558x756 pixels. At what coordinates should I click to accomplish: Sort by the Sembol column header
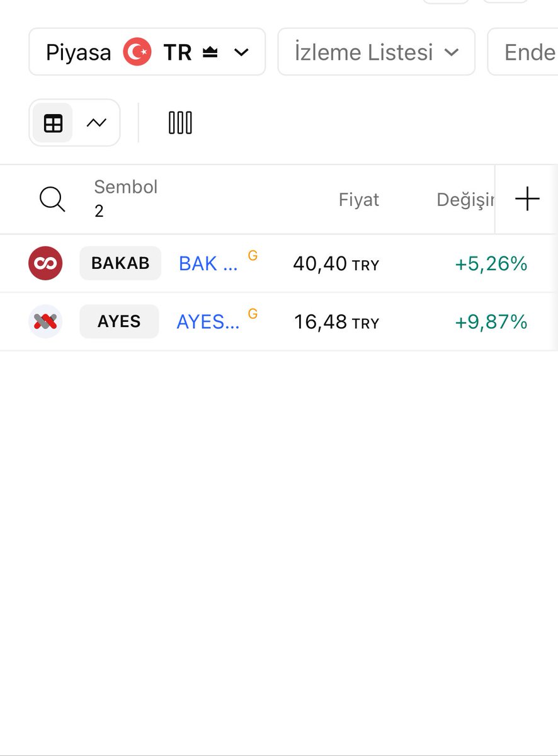[125, 187]
